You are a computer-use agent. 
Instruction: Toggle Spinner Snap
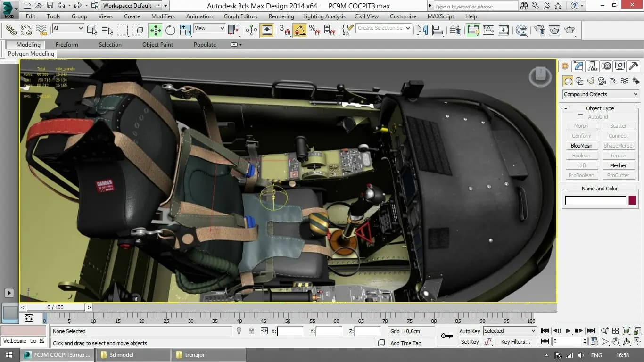(330, 30)
